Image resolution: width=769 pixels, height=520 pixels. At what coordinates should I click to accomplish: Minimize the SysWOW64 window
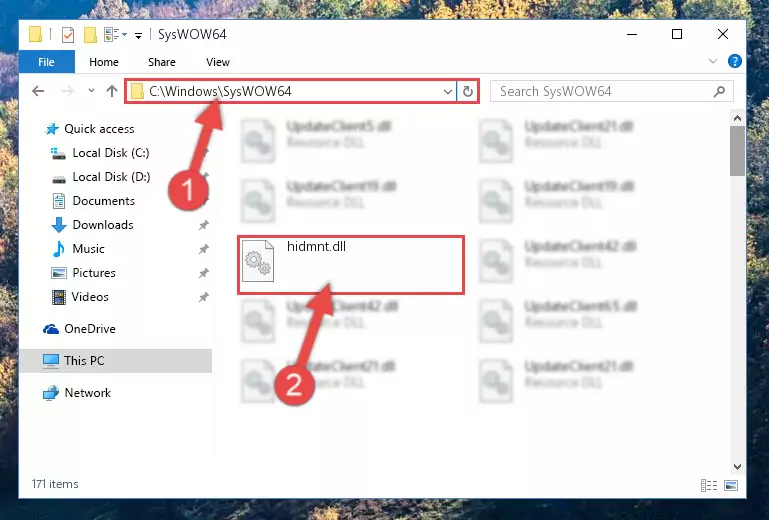click(632, 34)
